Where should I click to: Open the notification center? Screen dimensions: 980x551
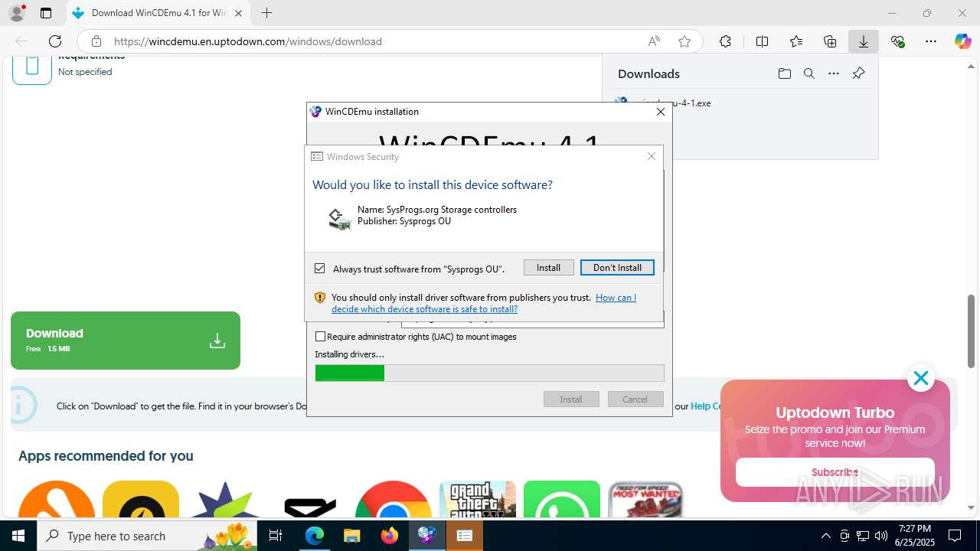(955, 536)
